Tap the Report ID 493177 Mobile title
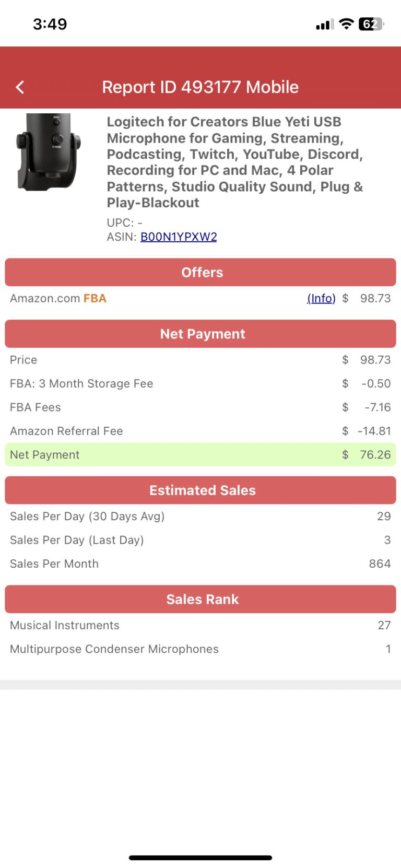The width and height of the screenshot is (401, 868). point(200,87)
